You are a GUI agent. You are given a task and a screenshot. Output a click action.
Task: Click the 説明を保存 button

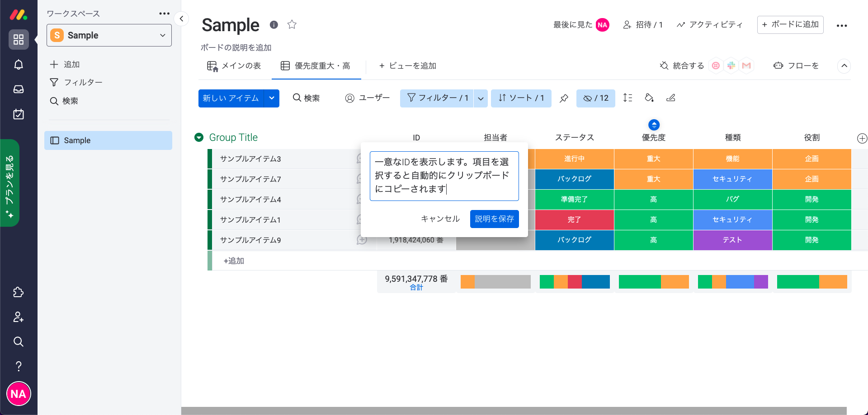point(494,219)
